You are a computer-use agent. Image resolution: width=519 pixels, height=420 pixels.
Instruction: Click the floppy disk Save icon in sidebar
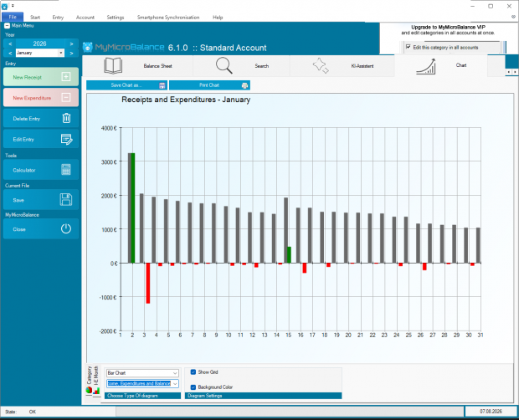coord(66,200)
